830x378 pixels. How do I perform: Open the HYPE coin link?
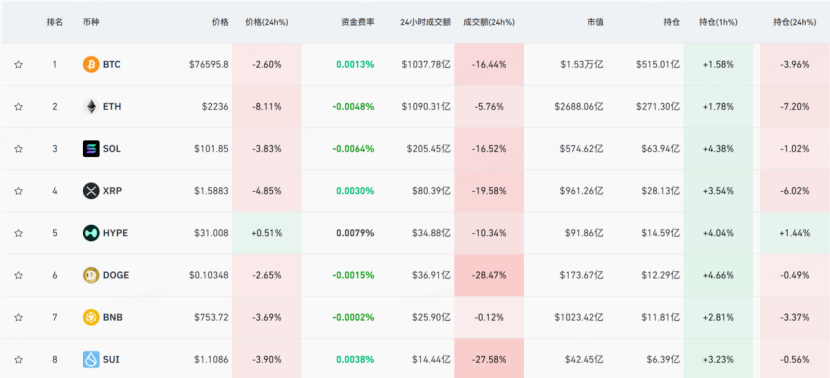[x=115, y=233]
